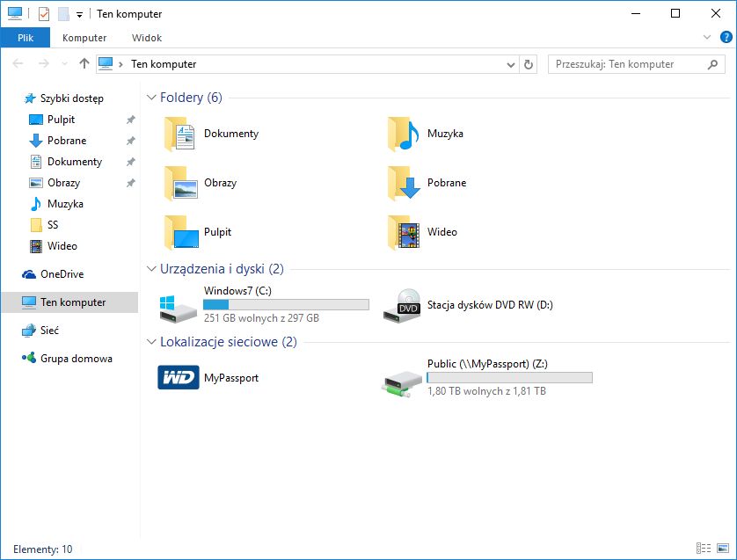Open the MyPassport network device
This screenshot has height=560, width=737.
230,378
